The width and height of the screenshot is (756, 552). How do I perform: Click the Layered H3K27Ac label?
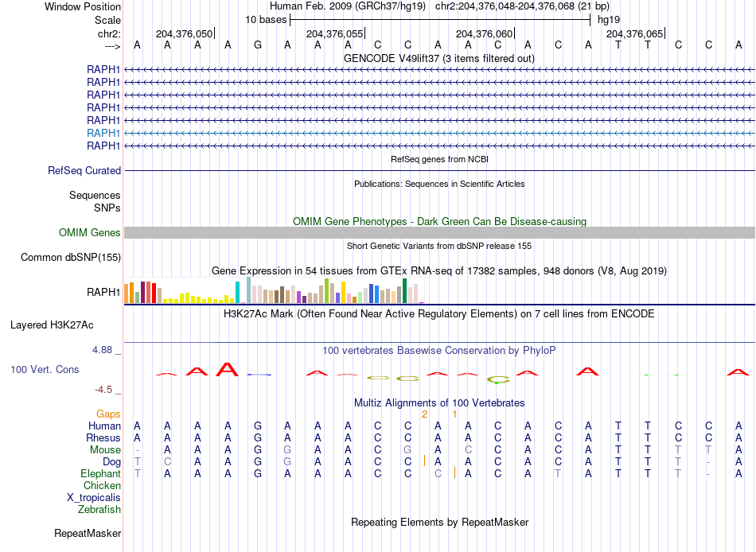pyautogui.click(x=52, y=325)
